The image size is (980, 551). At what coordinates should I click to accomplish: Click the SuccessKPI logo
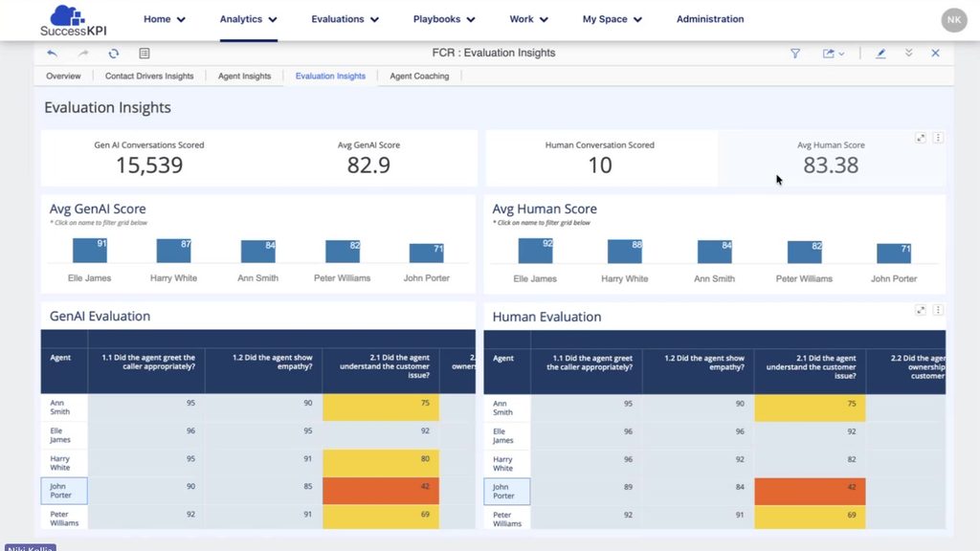pos(73,20)
